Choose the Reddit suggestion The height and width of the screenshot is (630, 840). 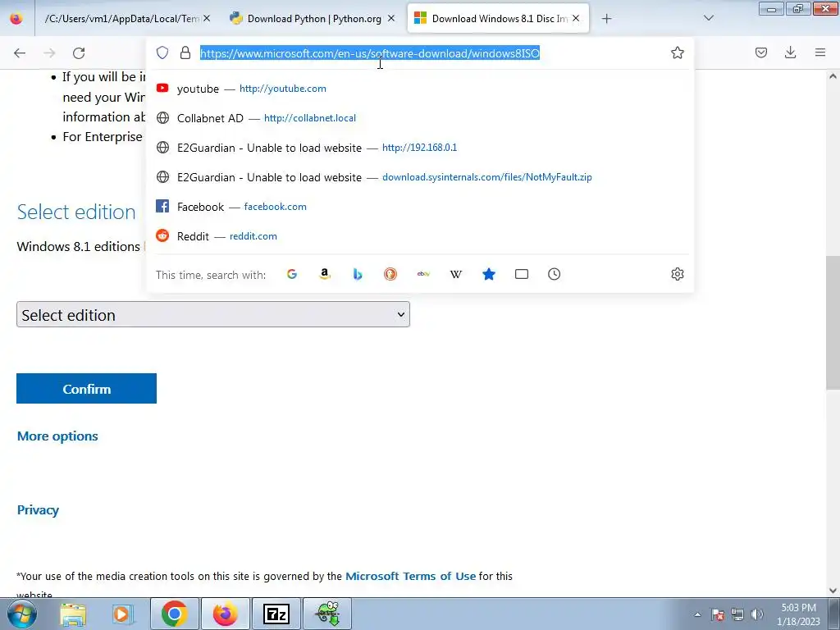420,235
